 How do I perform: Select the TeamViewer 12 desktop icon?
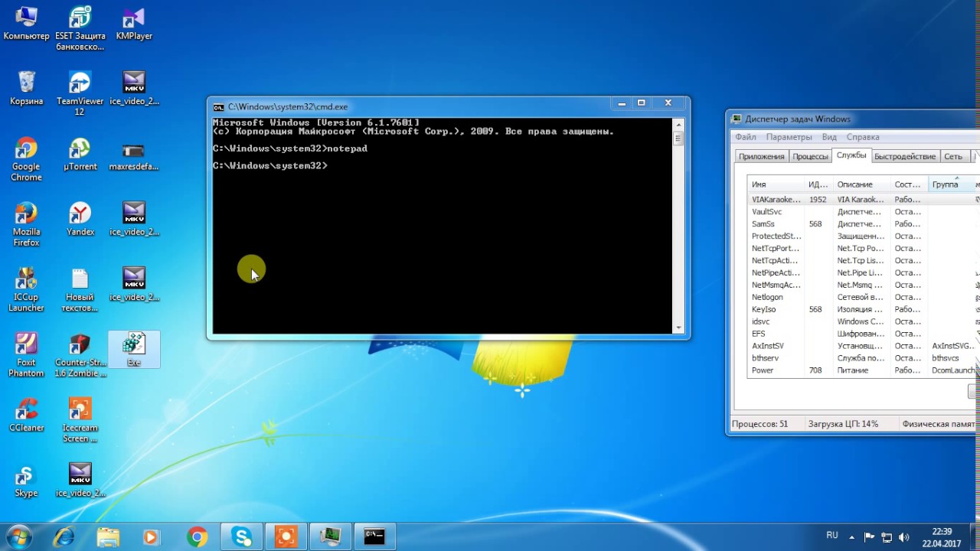point(80,94)
